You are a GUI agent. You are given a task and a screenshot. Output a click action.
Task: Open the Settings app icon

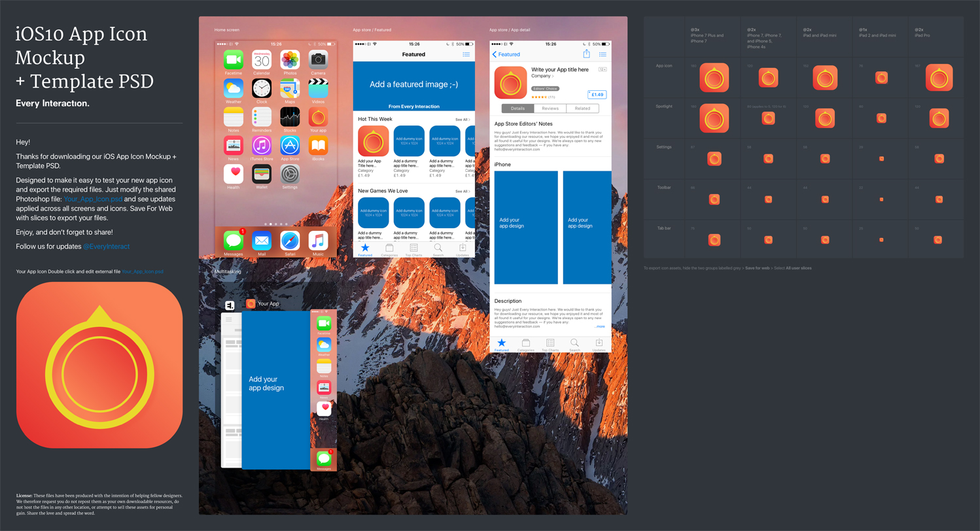point(290,173)
